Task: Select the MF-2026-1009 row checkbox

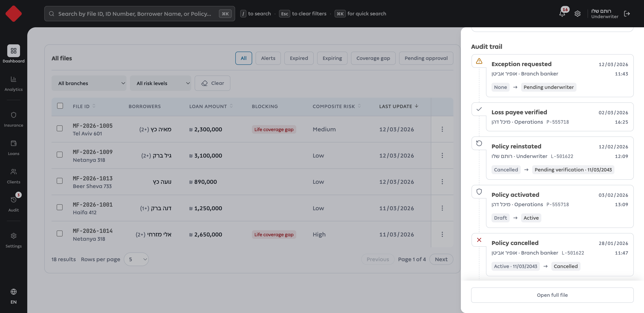Action: pyautogui.click(x=60, y=155)
